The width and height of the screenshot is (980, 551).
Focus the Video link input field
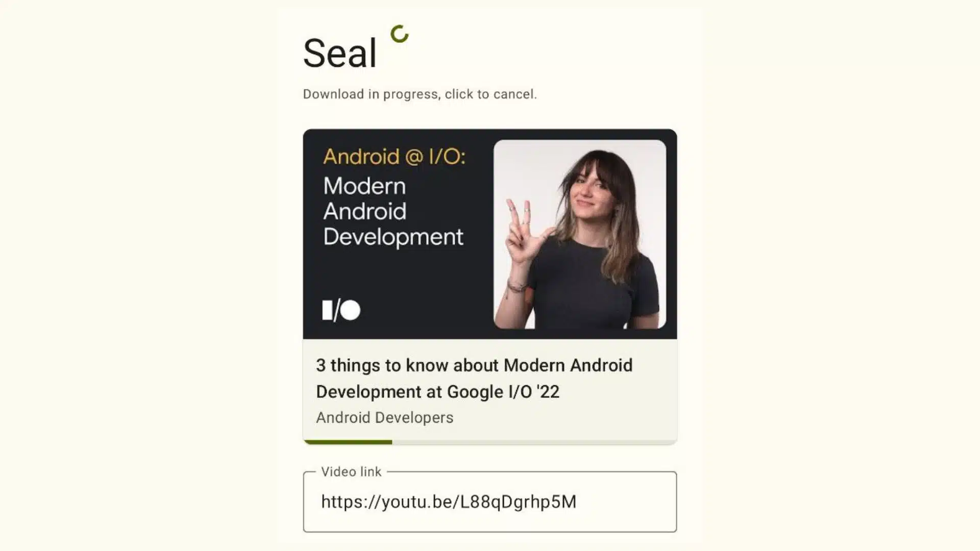490,502
